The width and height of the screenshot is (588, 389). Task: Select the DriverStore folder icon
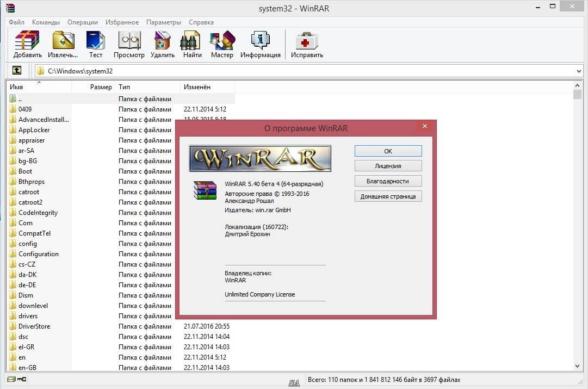(x=13, y=326)
